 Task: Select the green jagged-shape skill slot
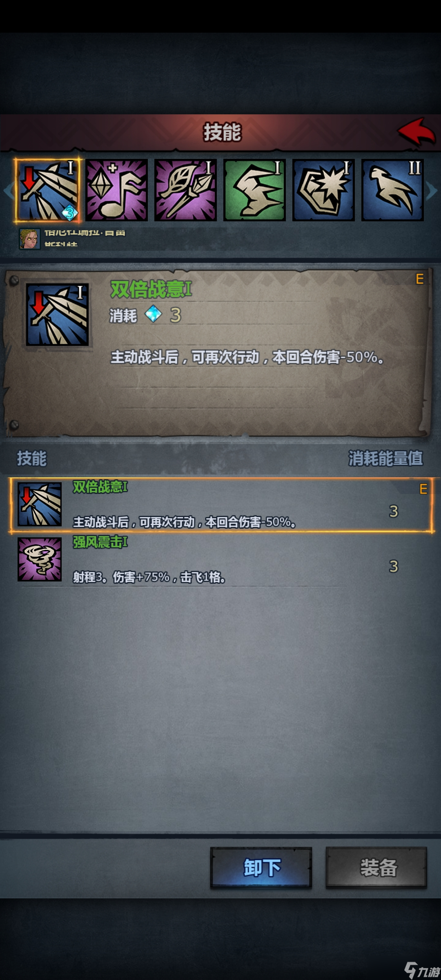coord(254,190)
